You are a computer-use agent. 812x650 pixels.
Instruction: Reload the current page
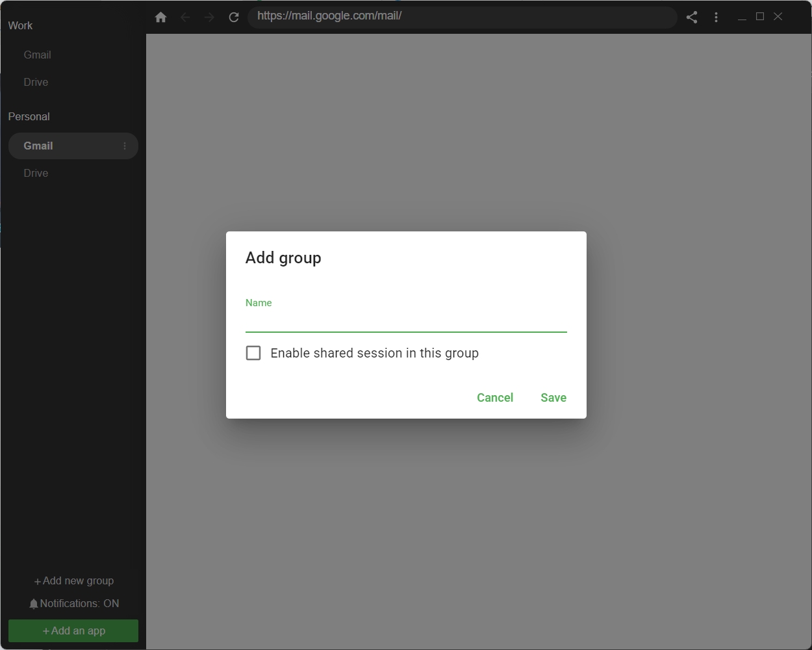pyautogui.click(x=234, y=18)
